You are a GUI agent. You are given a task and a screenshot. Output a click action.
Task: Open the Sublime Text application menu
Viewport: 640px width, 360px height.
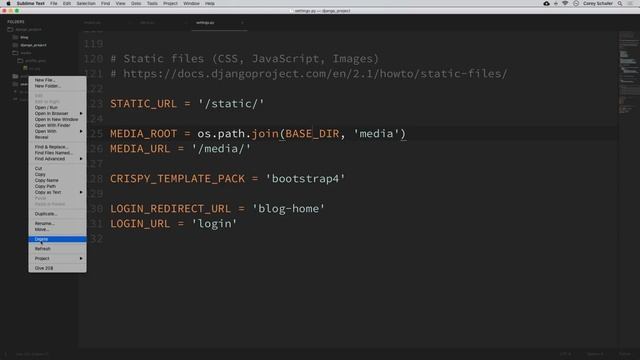click(x=31, y=3)
